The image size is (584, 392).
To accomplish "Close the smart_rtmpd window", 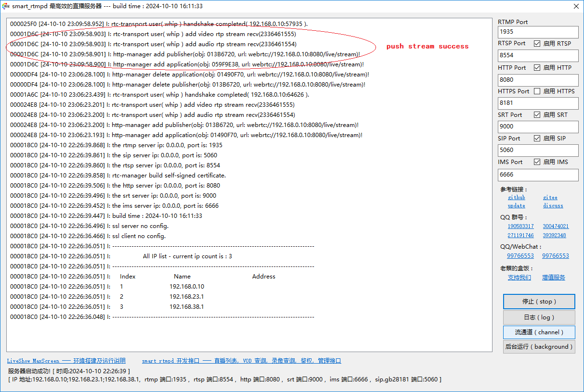I will (576, 6).
